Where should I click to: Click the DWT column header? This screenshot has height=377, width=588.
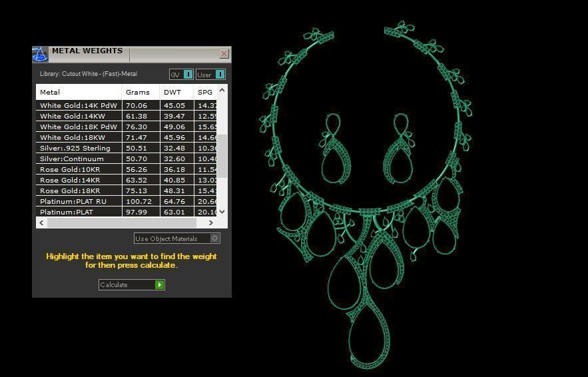176,92
